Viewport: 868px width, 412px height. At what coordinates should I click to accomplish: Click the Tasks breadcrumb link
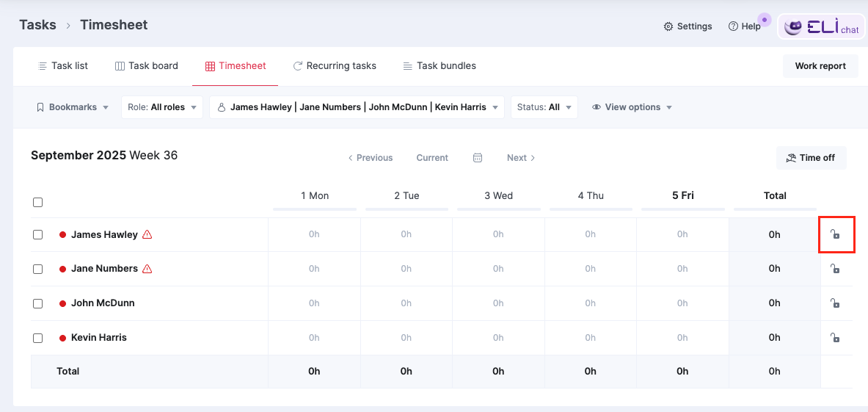coord(37,25)
